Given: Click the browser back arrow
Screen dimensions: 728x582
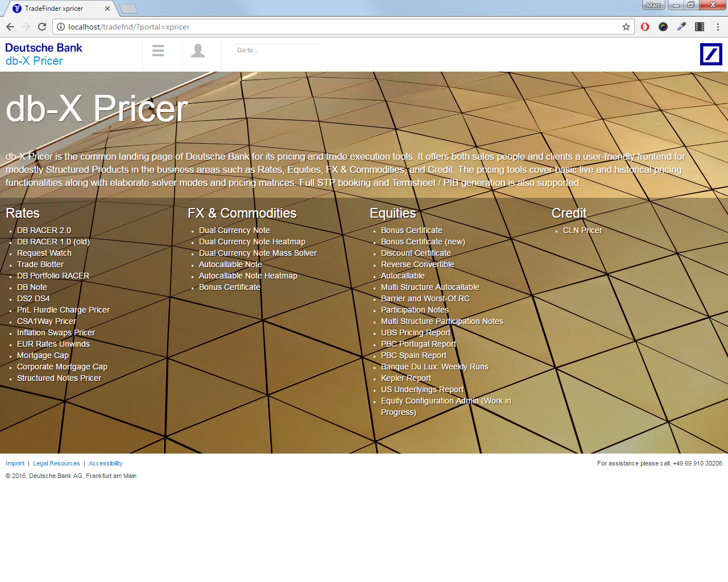Looking at the screenshot, I should pos(10,27).
